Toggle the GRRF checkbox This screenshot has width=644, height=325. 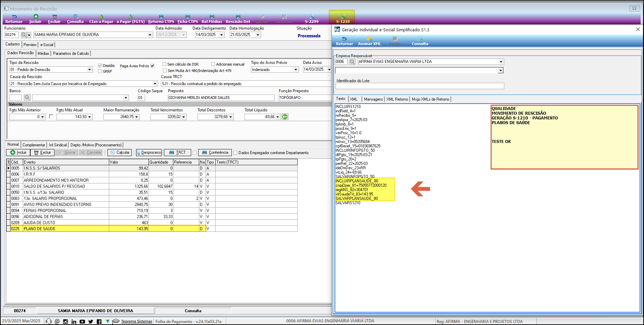click(100, 71)
